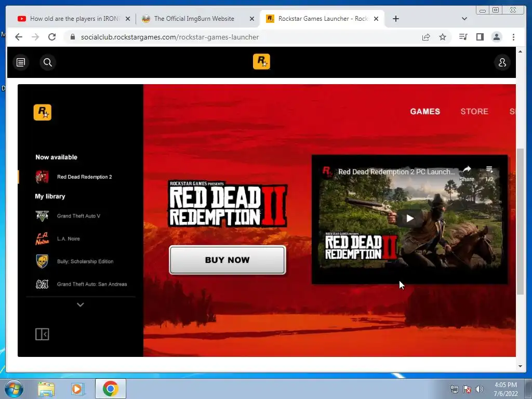Screen dimensions: 532x399
Task: Click the Bully: Scholarship Edition label
Action: 85,261
